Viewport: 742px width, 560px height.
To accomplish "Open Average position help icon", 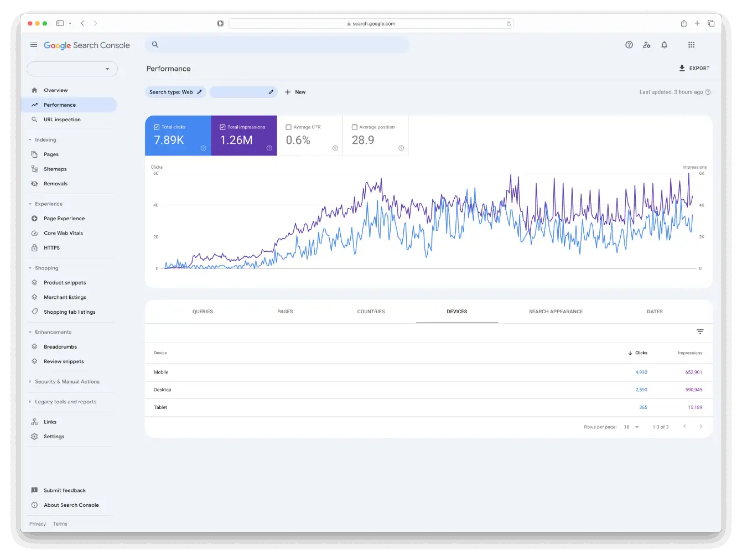I will click(401, 148).
